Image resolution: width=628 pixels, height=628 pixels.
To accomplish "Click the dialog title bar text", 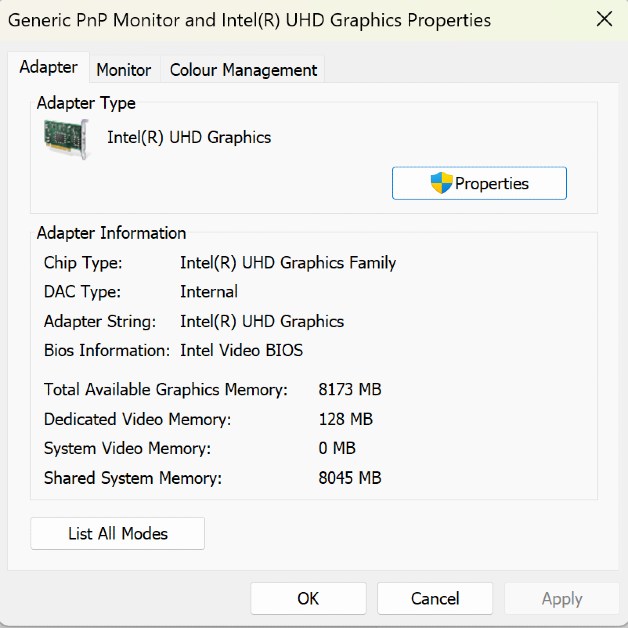I will pos(250,20).
